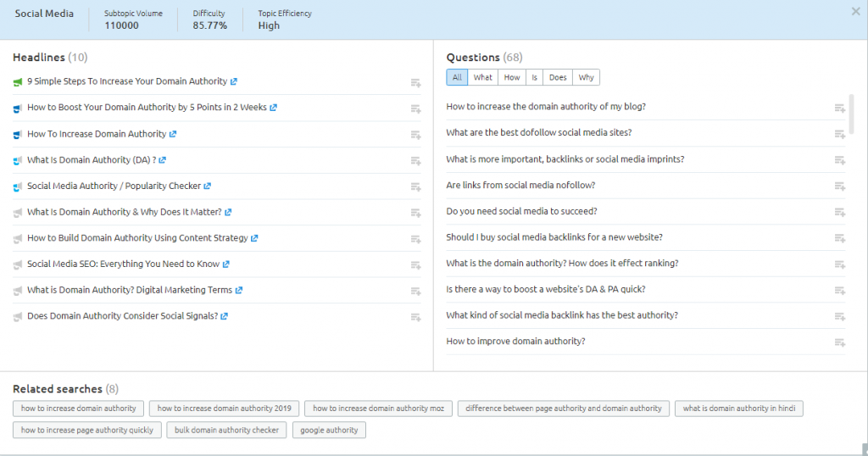
Task: Add 'Social Media SEO' headline to favorites
Action: click(415, 265)
